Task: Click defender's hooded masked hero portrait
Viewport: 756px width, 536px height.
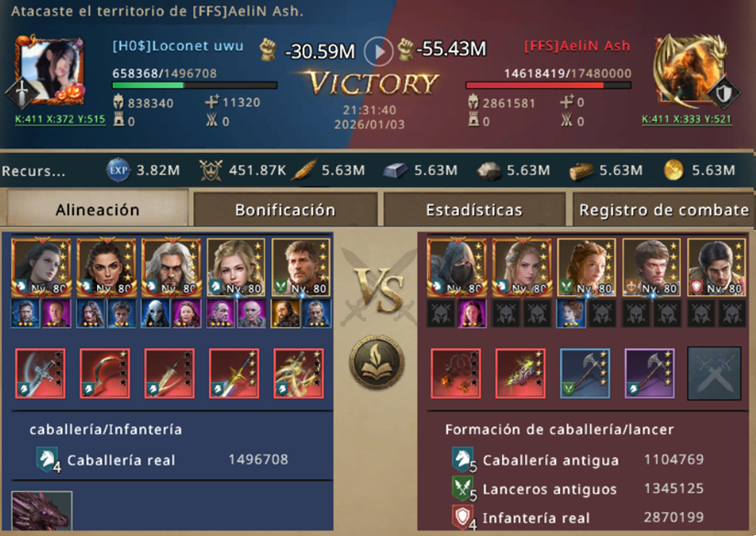Action: click(x=456, y=267)
